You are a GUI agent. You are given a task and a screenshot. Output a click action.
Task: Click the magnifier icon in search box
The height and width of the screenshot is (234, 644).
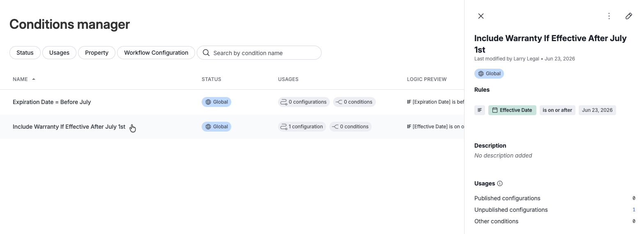(x=206, y=53)
